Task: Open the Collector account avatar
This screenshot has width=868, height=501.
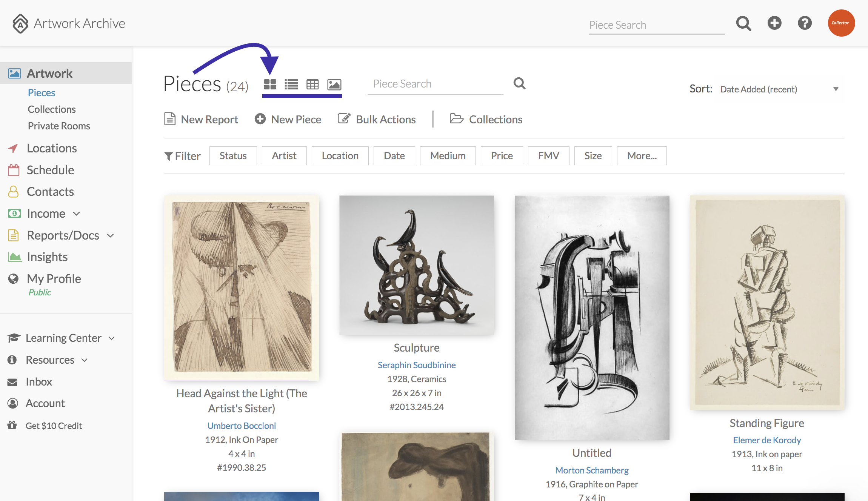Action: point(841,23)
